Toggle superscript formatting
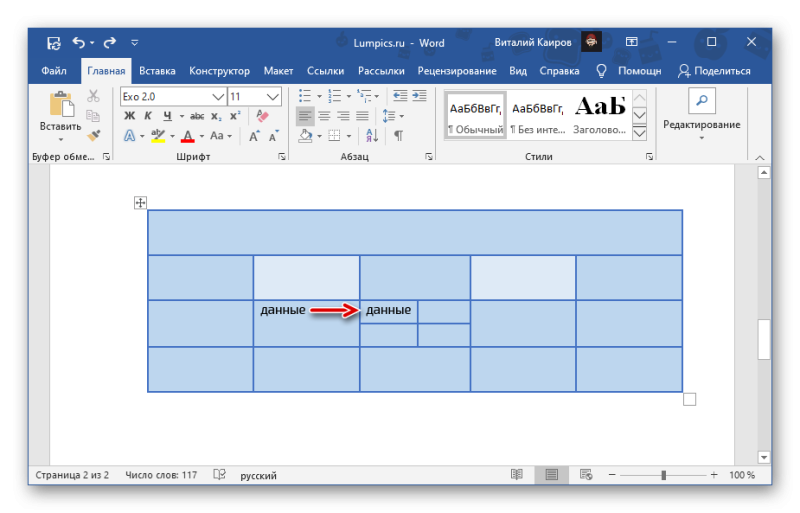The width and height of the screenshot is (800, 513). pos(235,116)
